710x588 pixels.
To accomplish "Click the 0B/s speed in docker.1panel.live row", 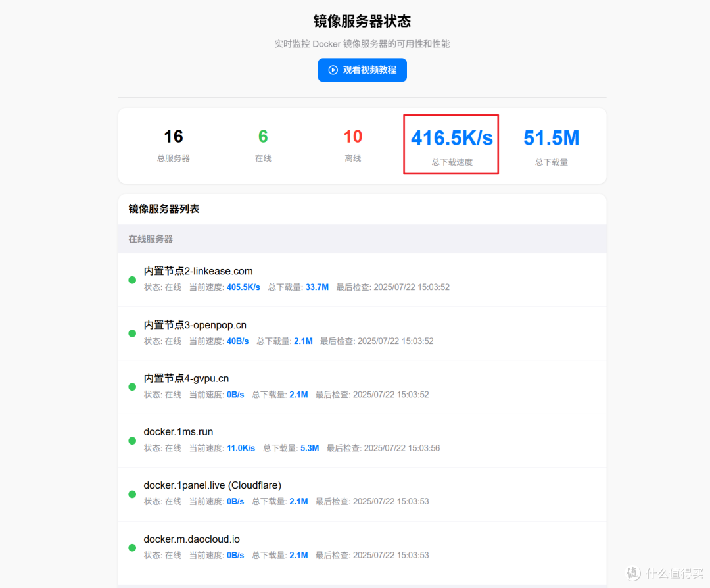I will click(235, 501).
